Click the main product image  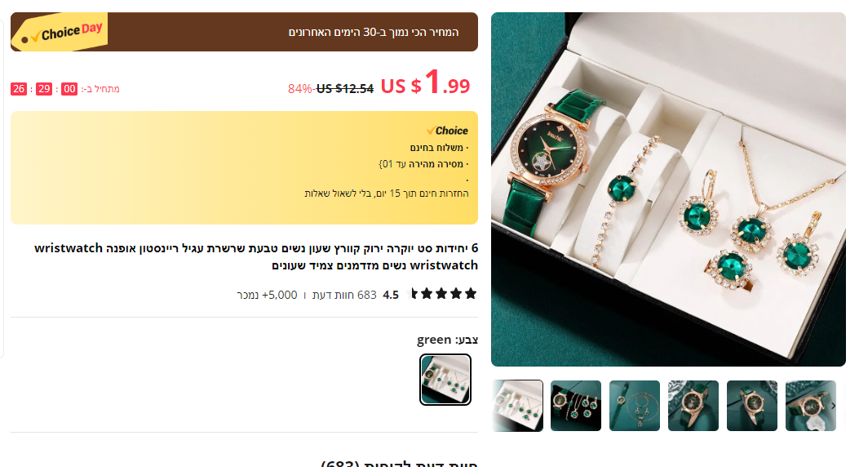pyautogui.click(x=668, y=189)
